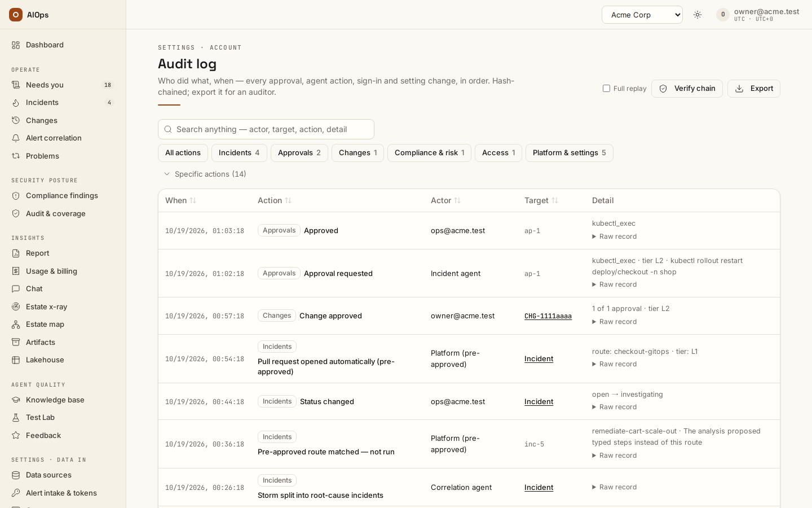Click the Data sources database icon
Image resolution: width=812 pixels, height=508 pixels.
point(16,475)
